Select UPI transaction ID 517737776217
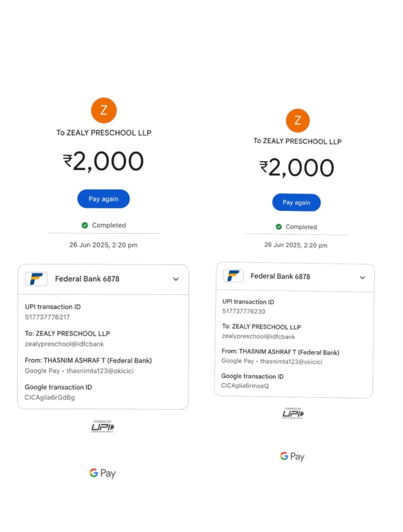The height and width of the screenshot is (532, 403). click(47, 317)
